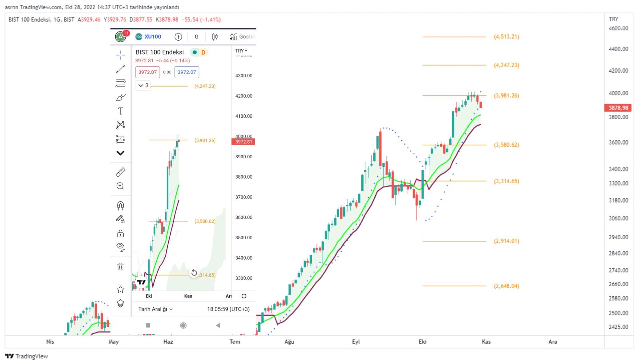Screen dimensions: 638x364
Task: Click the Ağu label on the main time axis
Action: click(x=289, y=342)
